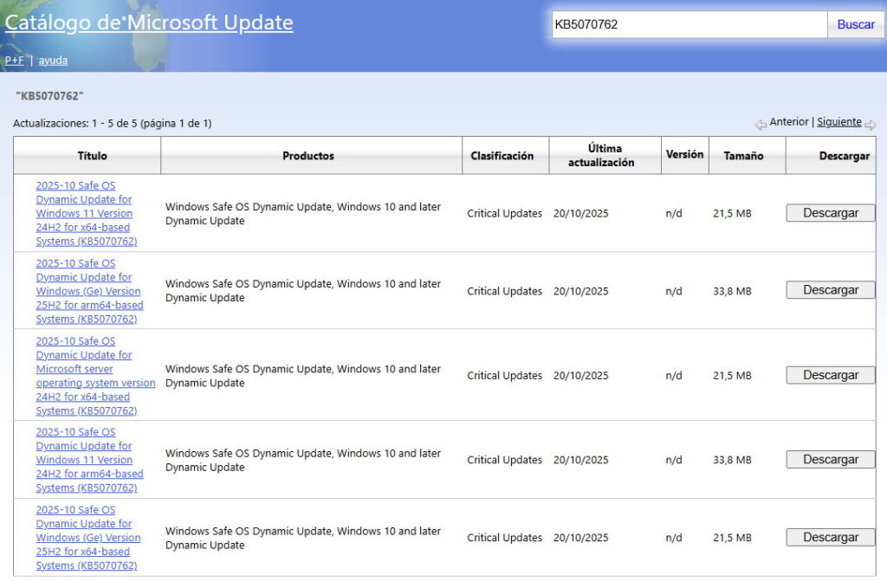The width and height of the screenshot is (887, 588).
Task: Sort results by Título column header
Action: 92,156
